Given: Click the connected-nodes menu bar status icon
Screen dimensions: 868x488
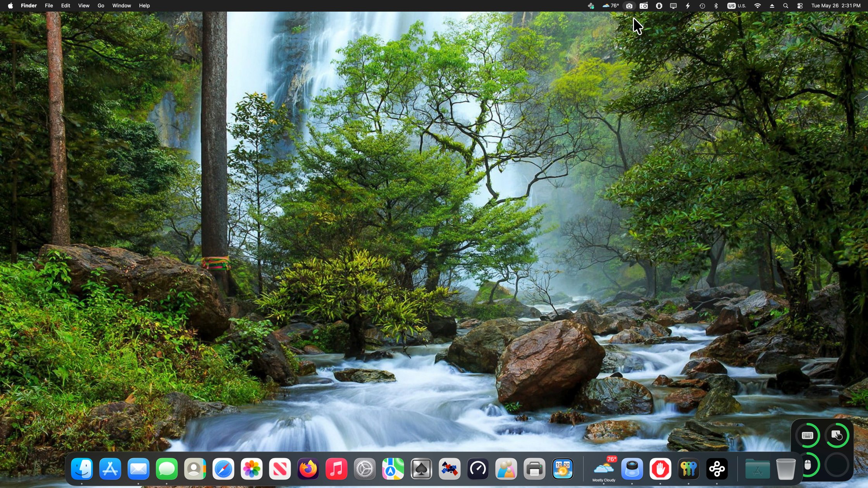Looking at the screenshot, I should click(x=591, y=6).
